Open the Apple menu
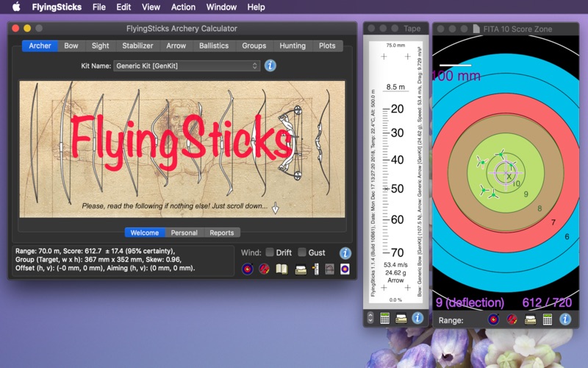 [16, 7]
